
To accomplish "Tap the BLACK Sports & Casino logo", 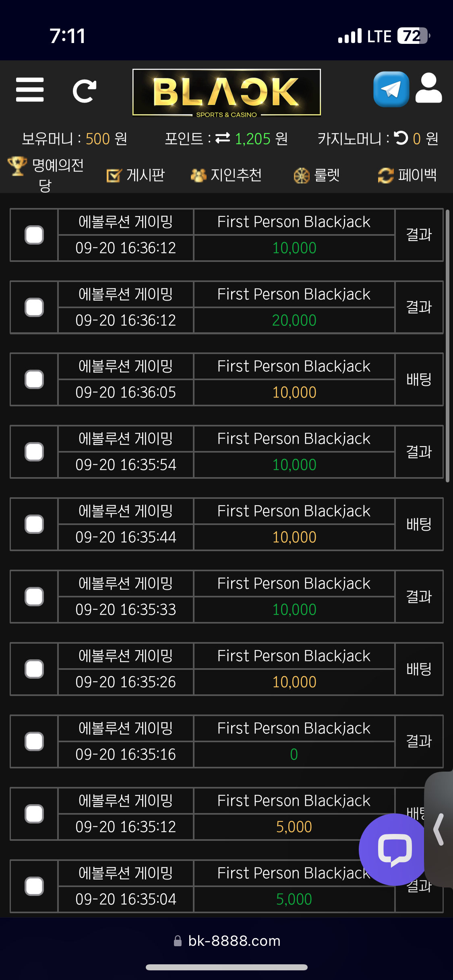I will tap(227, 93).
